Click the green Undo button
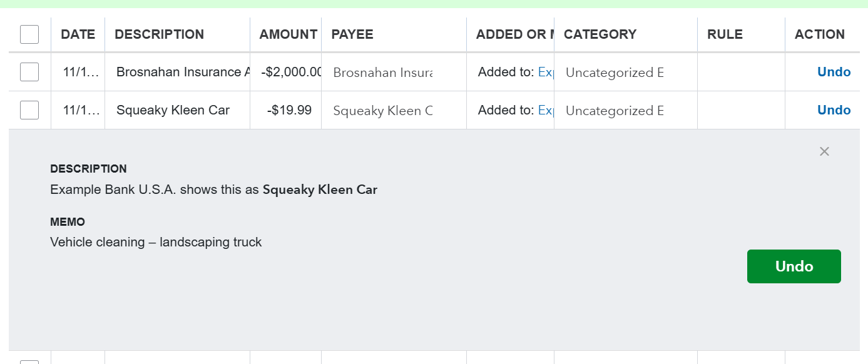 click(794, 266)
